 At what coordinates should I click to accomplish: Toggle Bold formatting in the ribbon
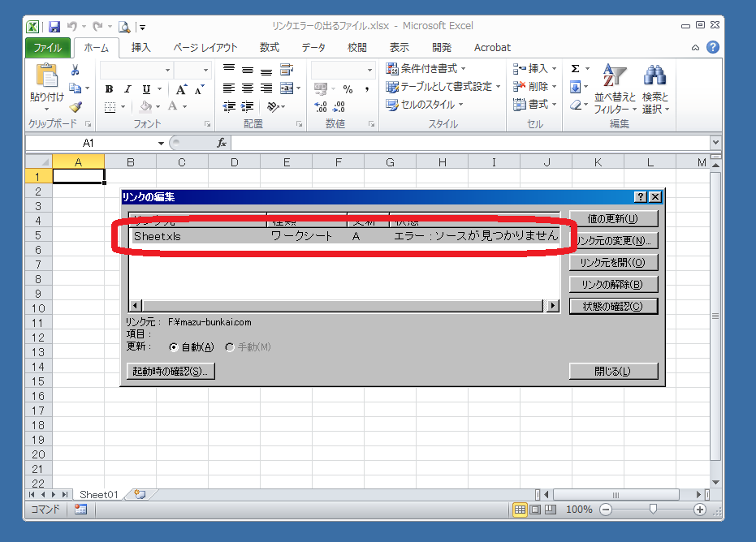[110, 89]
